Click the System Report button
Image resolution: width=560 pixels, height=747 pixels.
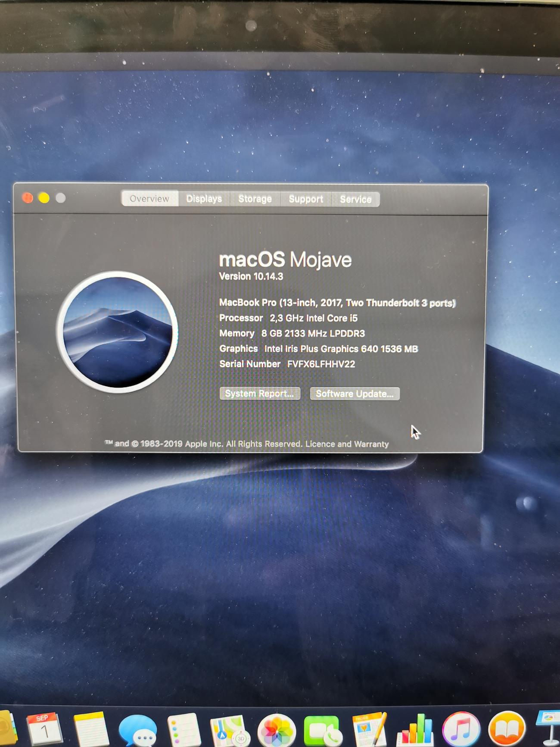point(260,394)
